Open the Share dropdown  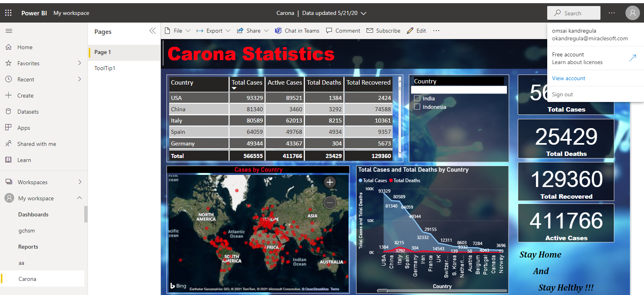pyautogui.click(x=253, y=31)
